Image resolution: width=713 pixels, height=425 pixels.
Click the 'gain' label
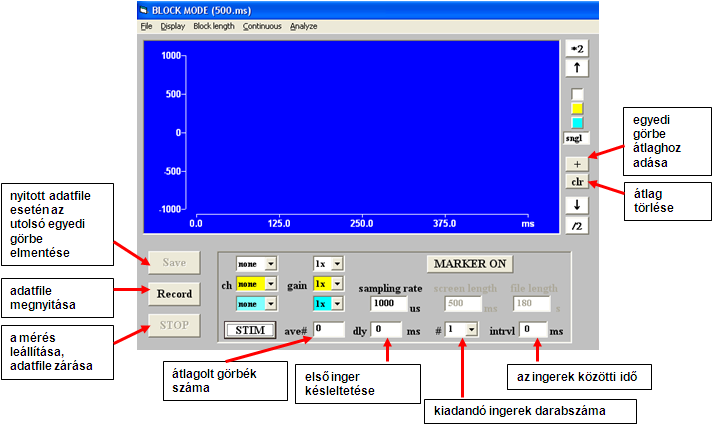click(x=297, y=285)
